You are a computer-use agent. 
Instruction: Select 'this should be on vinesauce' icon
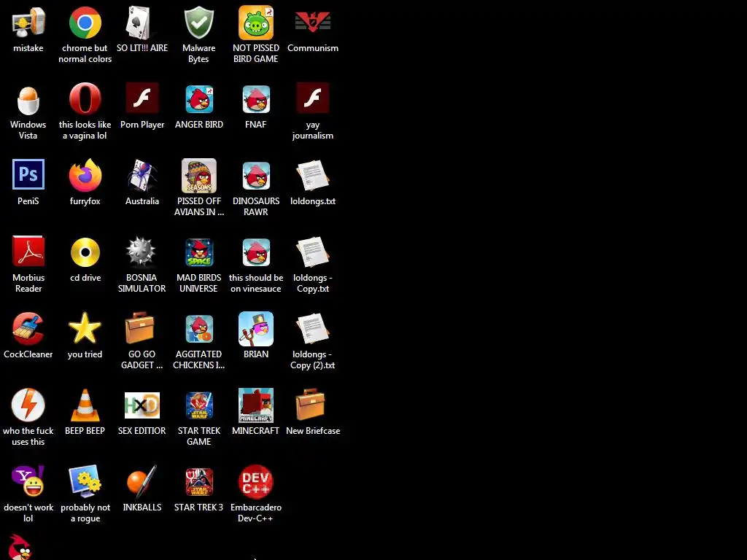click(x=256, y=252)
